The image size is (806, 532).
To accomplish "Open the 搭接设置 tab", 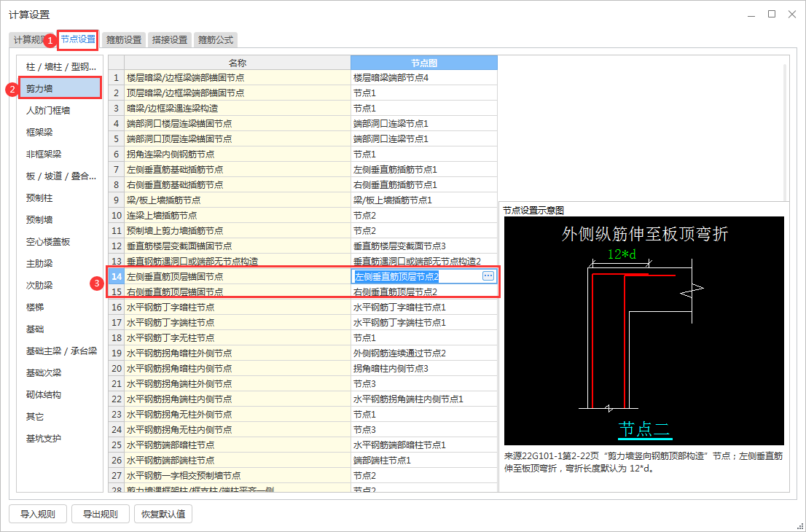I will click(x=170, y=39).
